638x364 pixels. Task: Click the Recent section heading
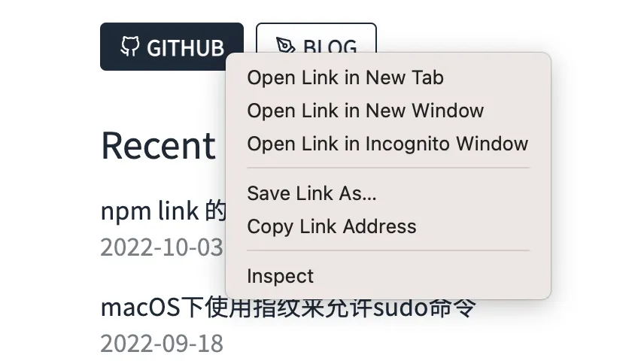(x=158, y=145)
